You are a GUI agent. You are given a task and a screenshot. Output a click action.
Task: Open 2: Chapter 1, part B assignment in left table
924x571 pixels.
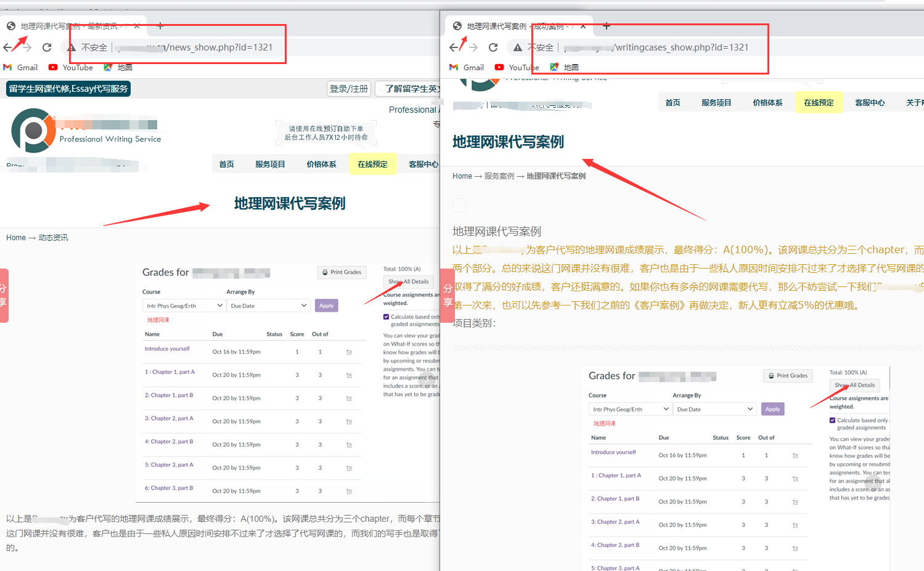[x=169, y=395]
